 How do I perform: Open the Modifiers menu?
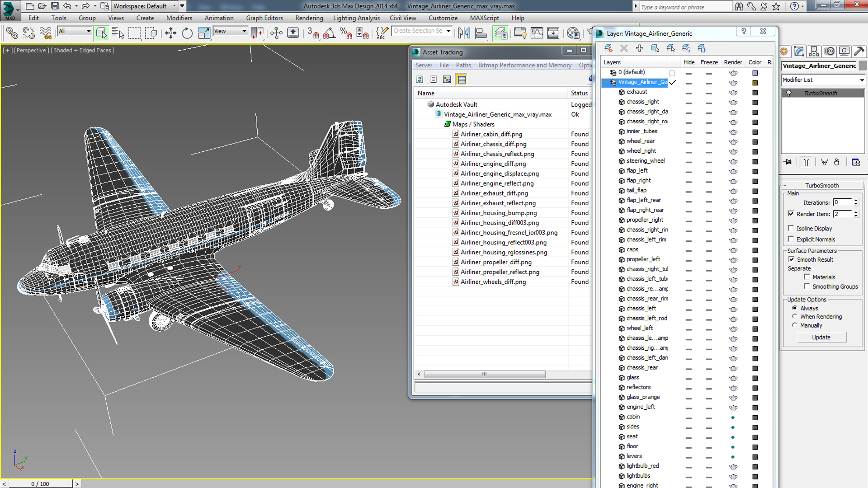pyautogui.click(x=179, y=18)
